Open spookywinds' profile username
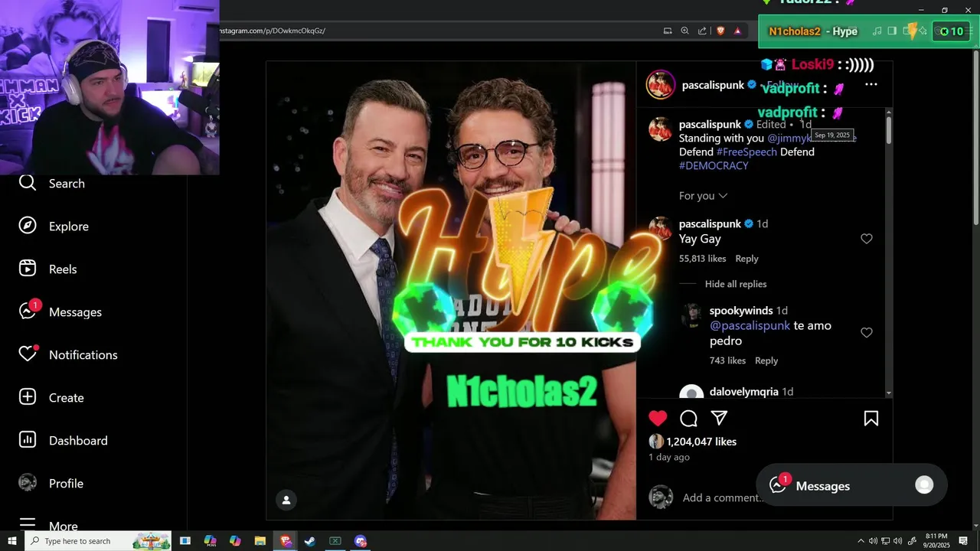 741,311
